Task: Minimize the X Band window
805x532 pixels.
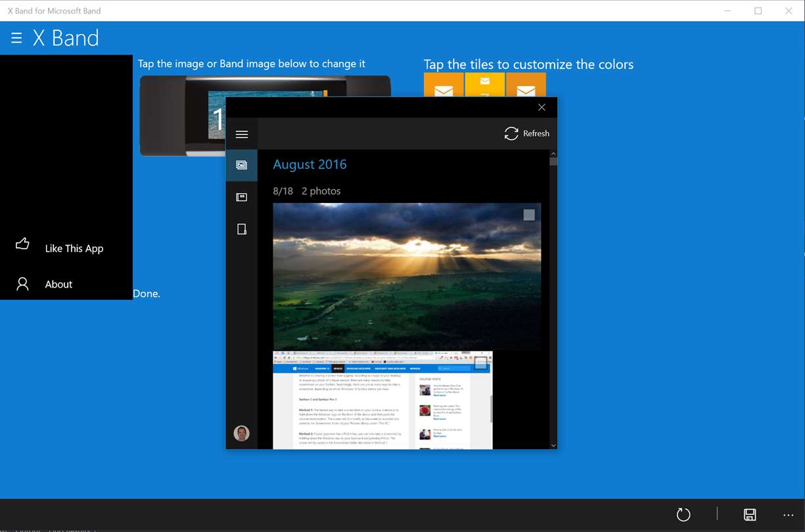Action: tap(727, 11)
